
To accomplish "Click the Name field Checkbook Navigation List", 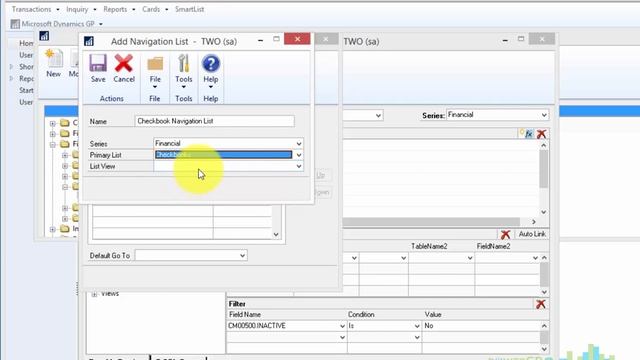I will tap(214, 121).
